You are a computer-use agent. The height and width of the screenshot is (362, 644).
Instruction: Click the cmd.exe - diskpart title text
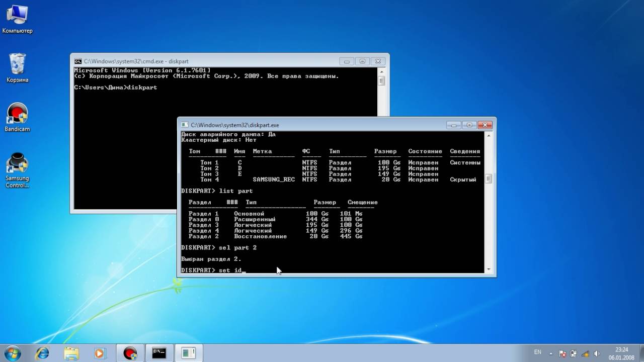pos(136,61)
